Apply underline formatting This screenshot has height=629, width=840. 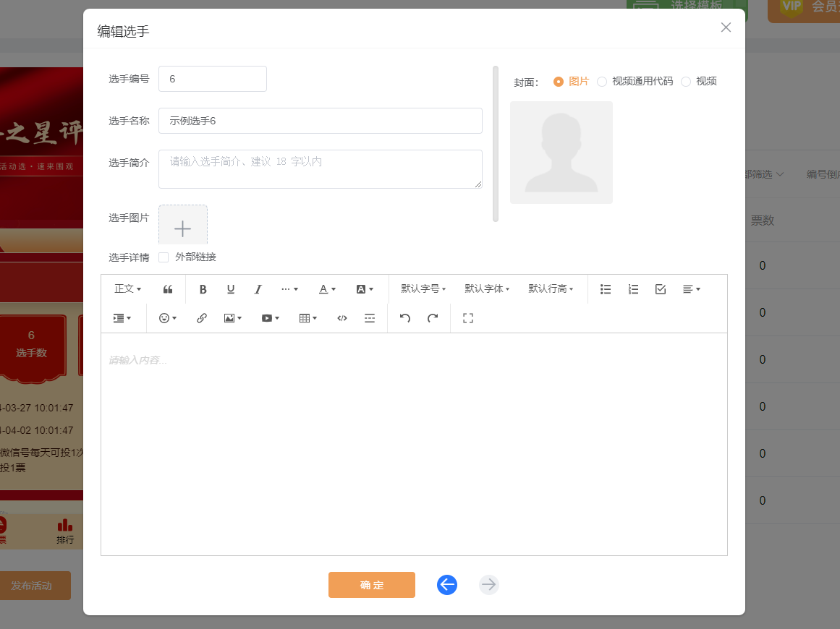click(x=231, y=289)
